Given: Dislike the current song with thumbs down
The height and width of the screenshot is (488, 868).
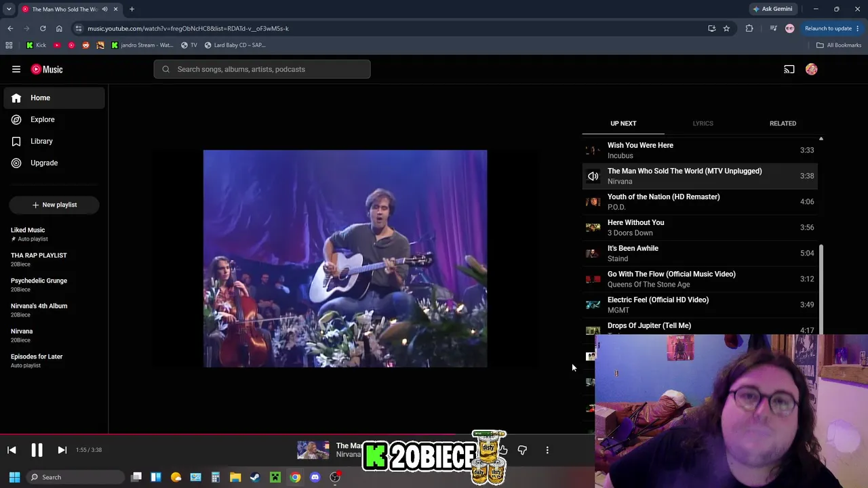Looking at the screenshot, I should [522, 450].
